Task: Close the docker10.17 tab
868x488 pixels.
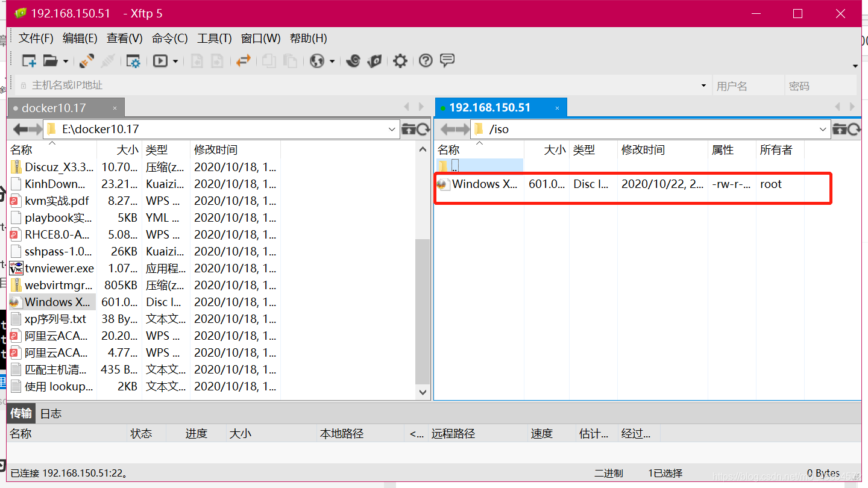Action: click(x=115, y=108)
